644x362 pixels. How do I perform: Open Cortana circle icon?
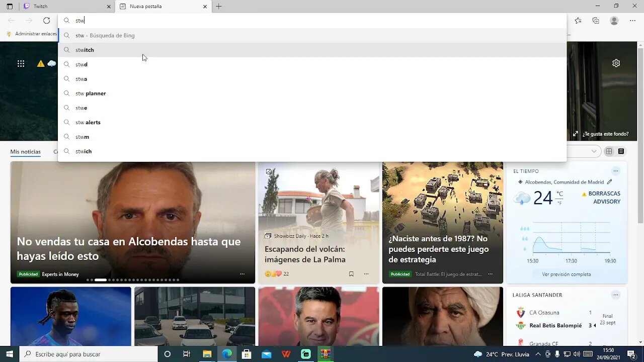(x=168, y=354)
